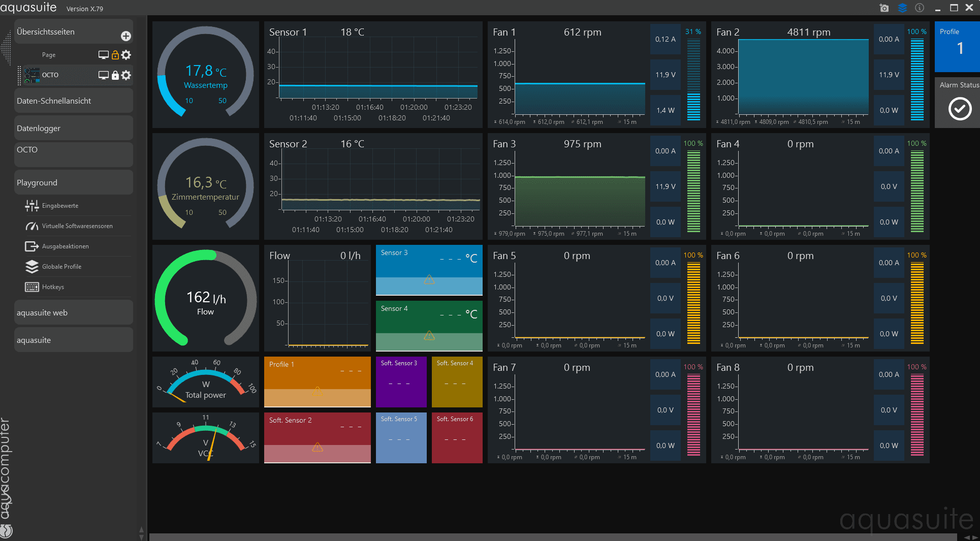Click the Total power gauge
980x541 pixels.
[x=206, y=382]
